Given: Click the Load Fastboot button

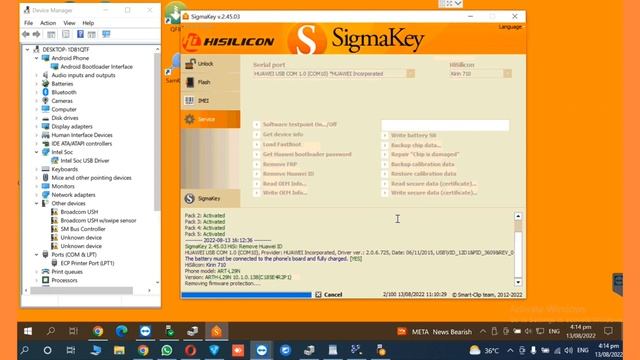Looking at the screenshot, I should click(282, 144).
